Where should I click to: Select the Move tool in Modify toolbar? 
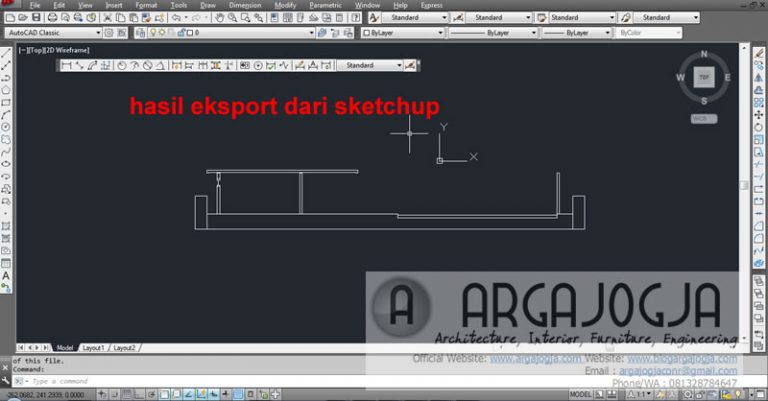(759, 115)
